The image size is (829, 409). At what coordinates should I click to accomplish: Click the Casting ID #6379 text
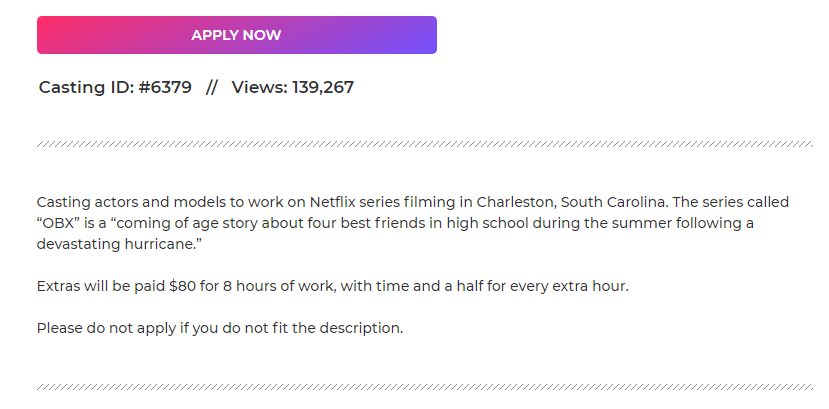click(x=115, y=87)
